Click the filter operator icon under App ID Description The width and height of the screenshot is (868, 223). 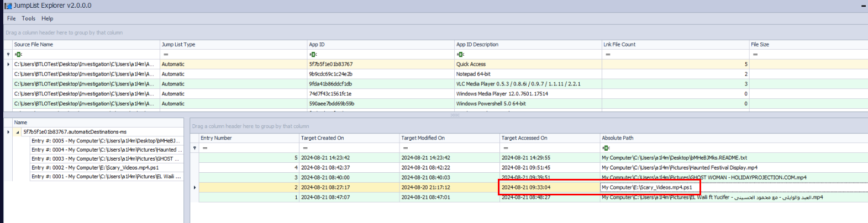(x=460, y=55)
